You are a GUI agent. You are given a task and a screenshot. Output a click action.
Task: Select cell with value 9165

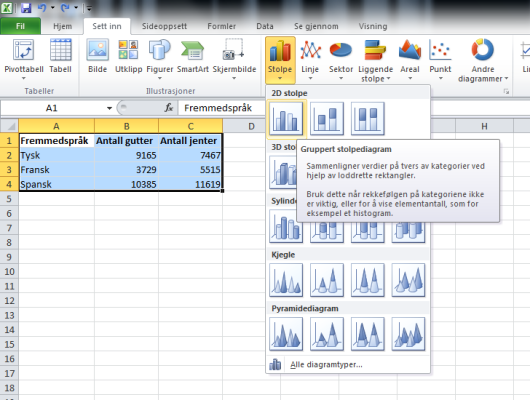pyautogui.click(x=126, y=155)
